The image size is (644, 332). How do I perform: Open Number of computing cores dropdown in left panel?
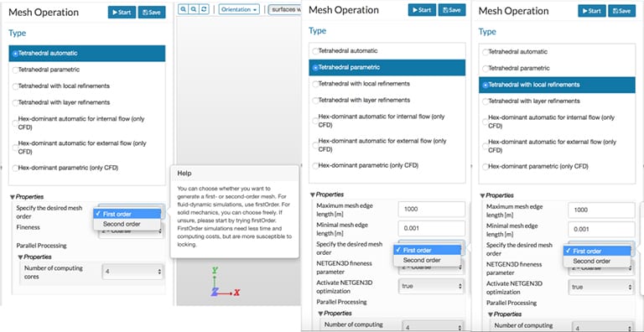pyautogui.click(x=132, y=272)
